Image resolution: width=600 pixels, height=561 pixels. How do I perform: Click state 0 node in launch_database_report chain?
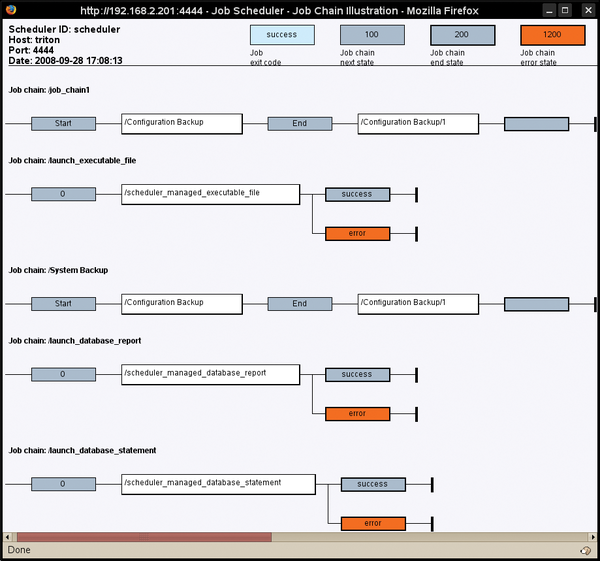tap(64, 375)
